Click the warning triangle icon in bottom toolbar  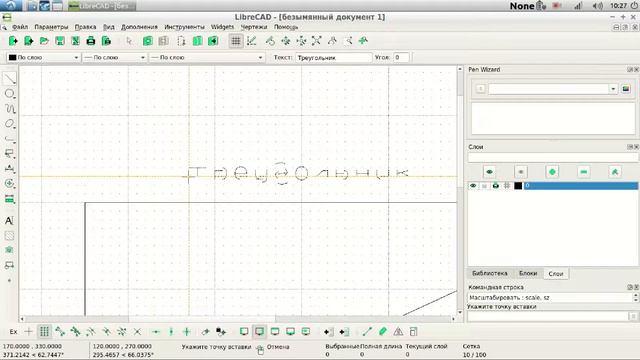point(398,332)
